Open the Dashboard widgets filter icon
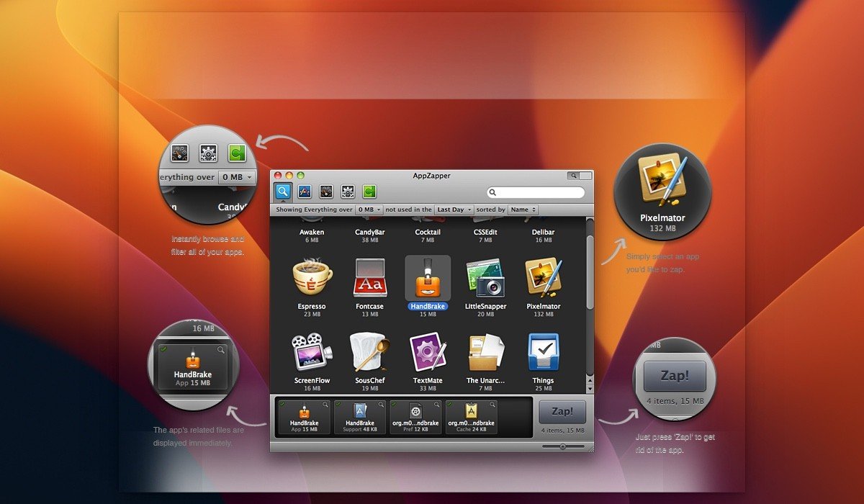The height and width of the screenshot is (504, 864). click(x=326, y=192)
